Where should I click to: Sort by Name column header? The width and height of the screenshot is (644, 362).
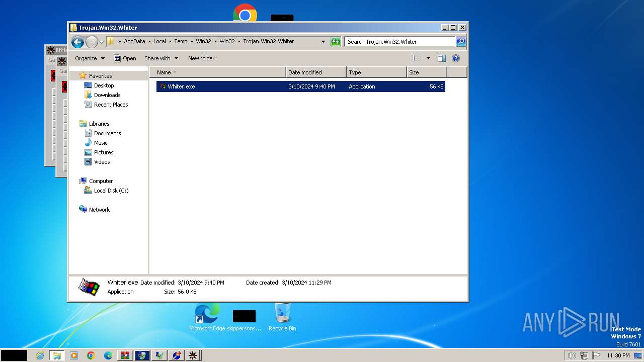click(217, 72)
